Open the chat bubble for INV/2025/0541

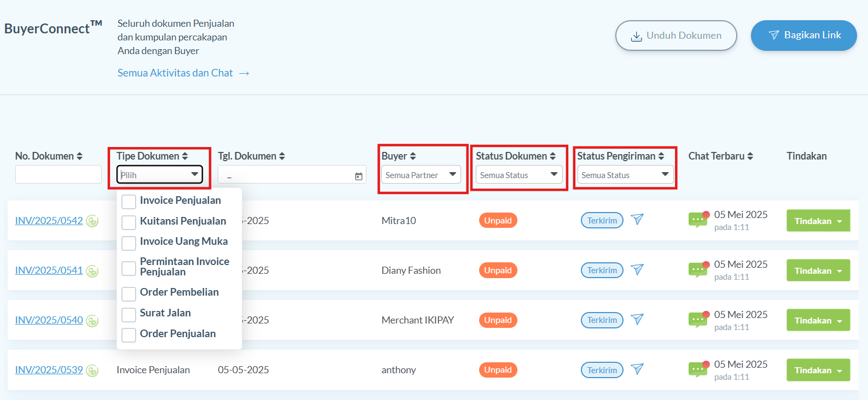(x=698, y=270)
